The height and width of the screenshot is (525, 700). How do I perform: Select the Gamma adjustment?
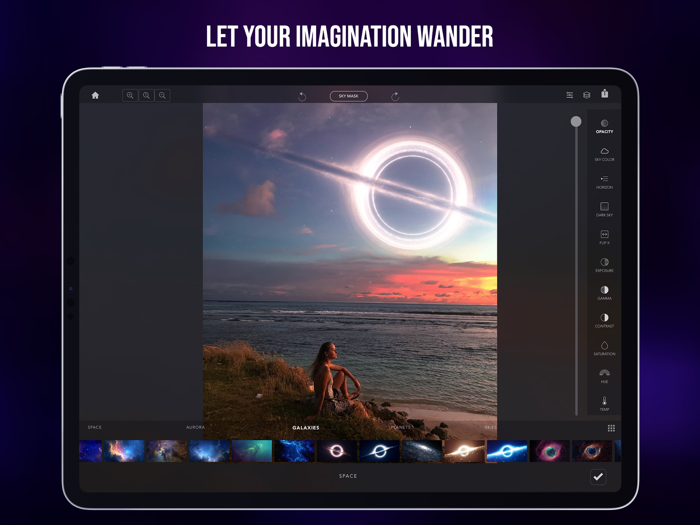click(x=604, y=293)
